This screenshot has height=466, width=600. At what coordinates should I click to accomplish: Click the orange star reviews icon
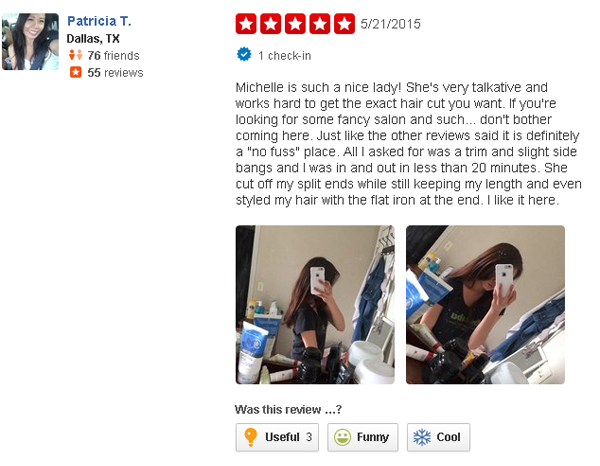click(76, 72)
